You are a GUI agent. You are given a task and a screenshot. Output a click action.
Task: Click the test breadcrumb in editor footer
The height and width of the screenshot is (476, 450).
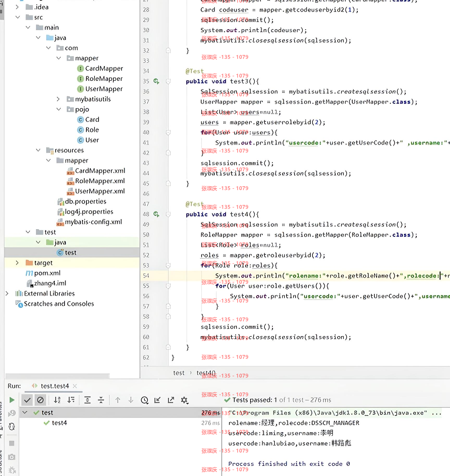[x=179, y=373]
